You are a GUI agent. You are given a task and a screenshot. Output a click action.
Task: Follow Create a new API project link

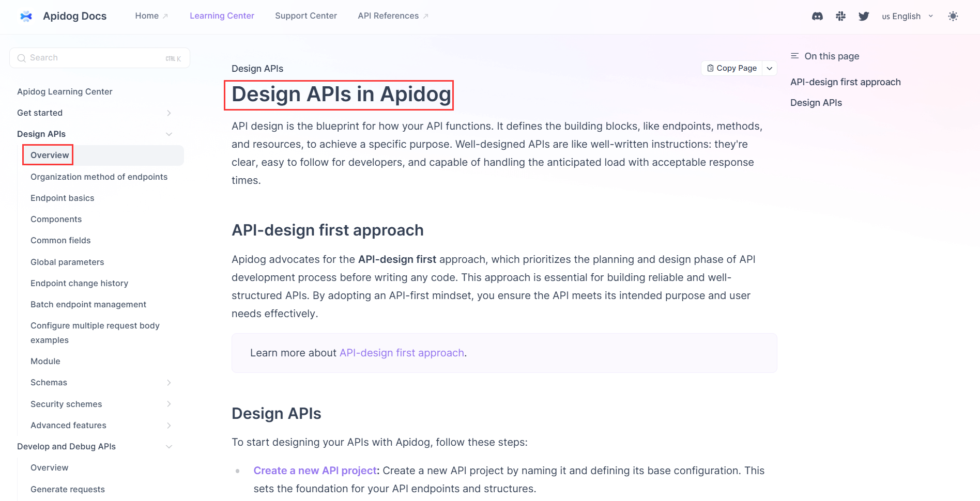[315, 471]
